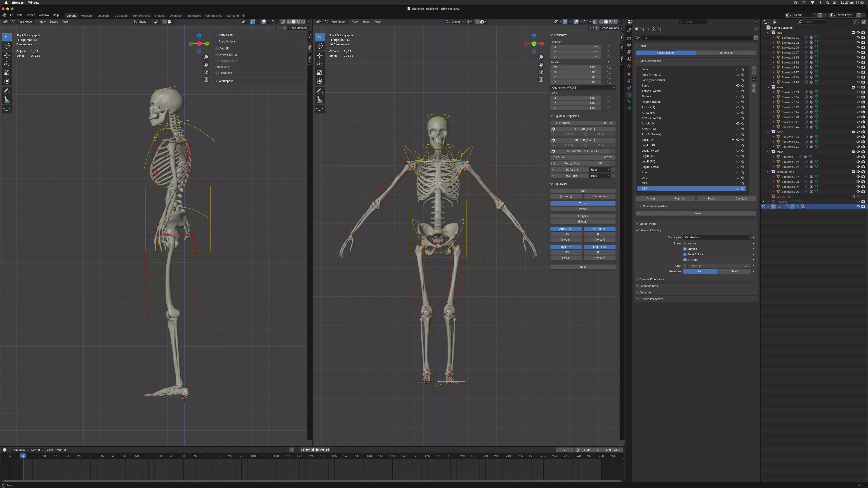Image resolution: width=868 pixels, height=488 pixels.
Task: Open the File menu
Action: click(x=11, y=15)
